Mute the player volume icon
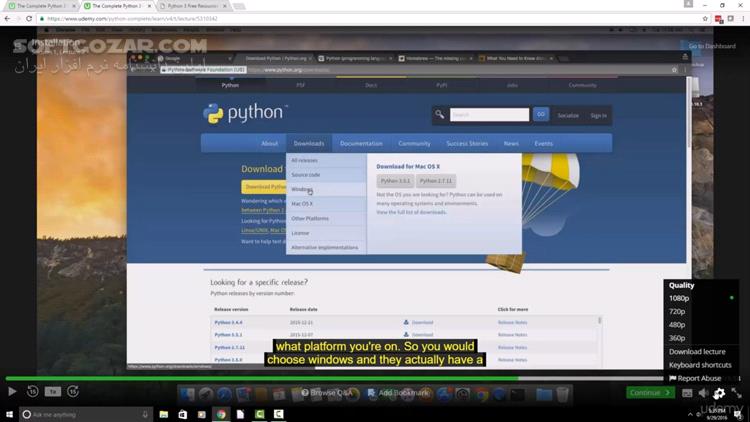750x422 pixels. tap(703, 393)
